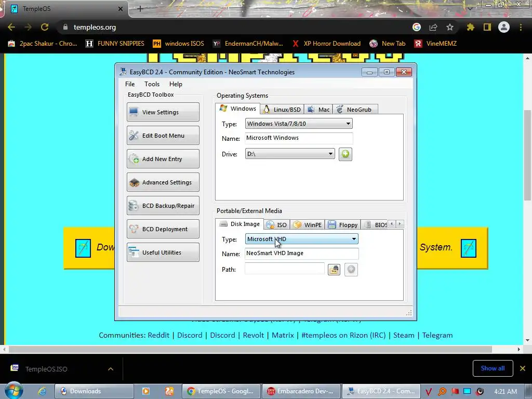
Task: Open the Tools menu in EasyBCD
Action: (152, 84)
